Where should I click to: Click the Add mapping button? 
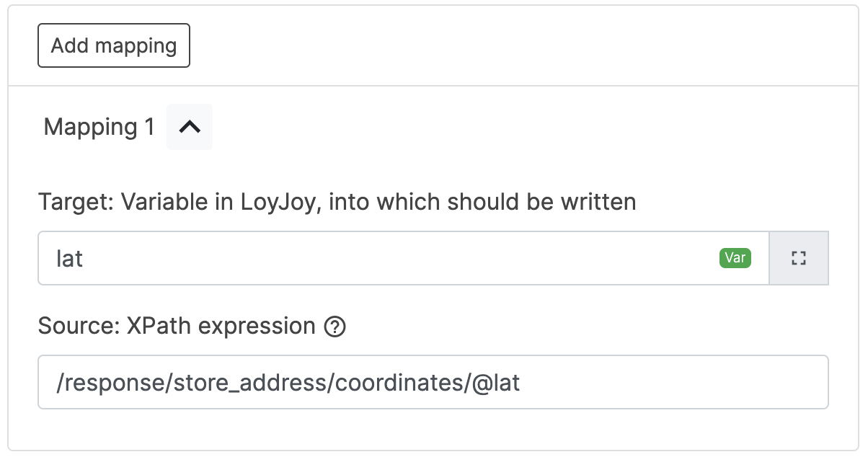tap(114, 45)
